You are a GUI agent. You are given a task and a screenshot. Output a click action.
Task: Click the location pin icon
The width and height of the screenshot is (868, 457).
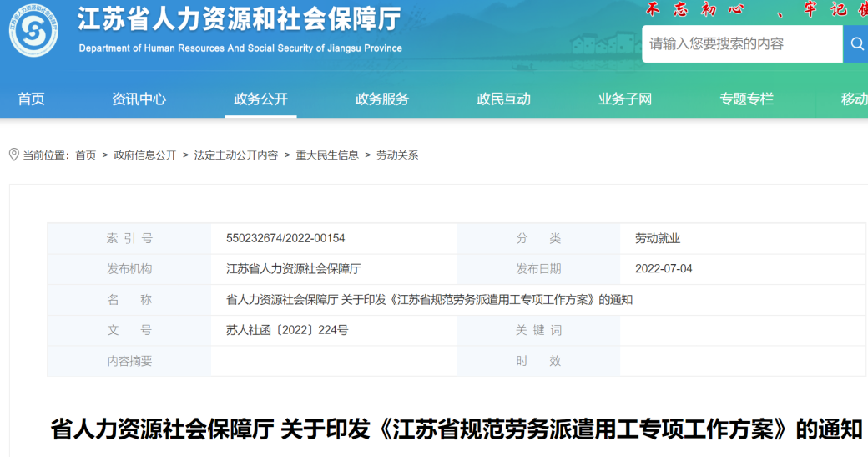coord(13,155)
